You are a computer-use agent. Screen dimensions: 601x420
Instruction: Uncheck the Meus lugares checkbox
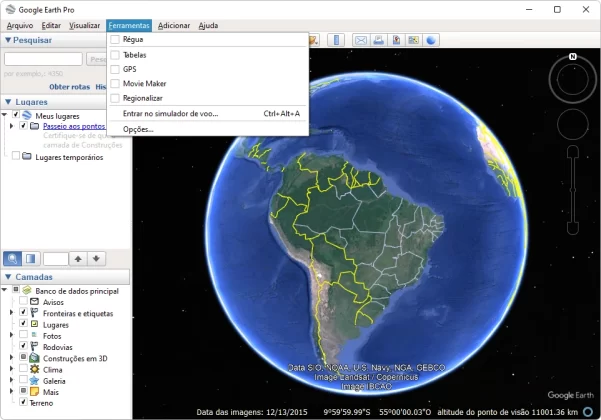click(x=16, y=114)
